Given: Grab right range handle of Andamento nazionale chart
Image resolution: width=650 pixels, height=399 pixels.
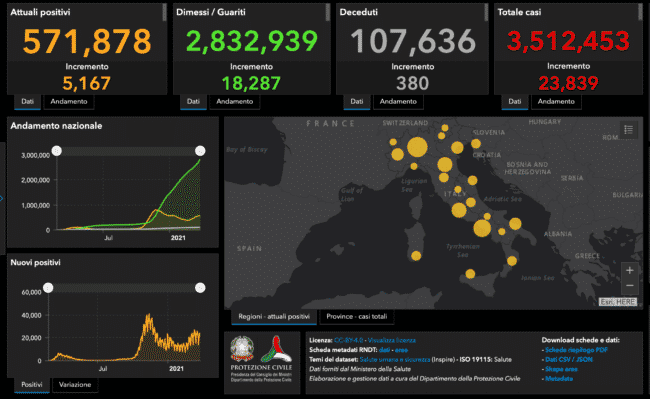Looking at the screenshot, I should pos(200,151).
